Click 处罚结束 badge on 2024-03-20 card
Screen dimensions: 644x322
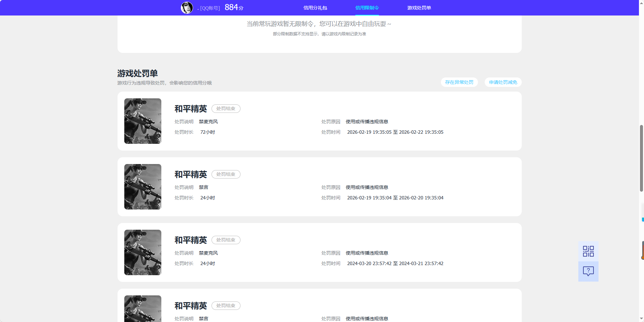[x=226, y=240]
